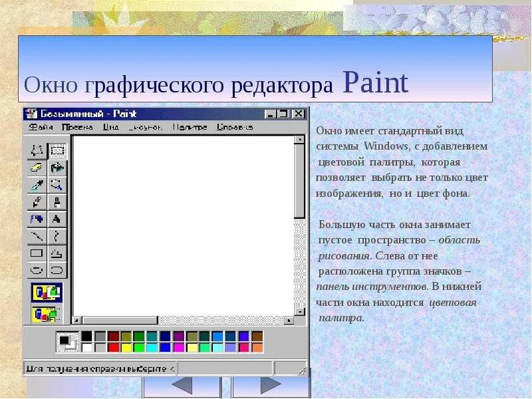Open the Палитра menu

[x=190, y=127]
